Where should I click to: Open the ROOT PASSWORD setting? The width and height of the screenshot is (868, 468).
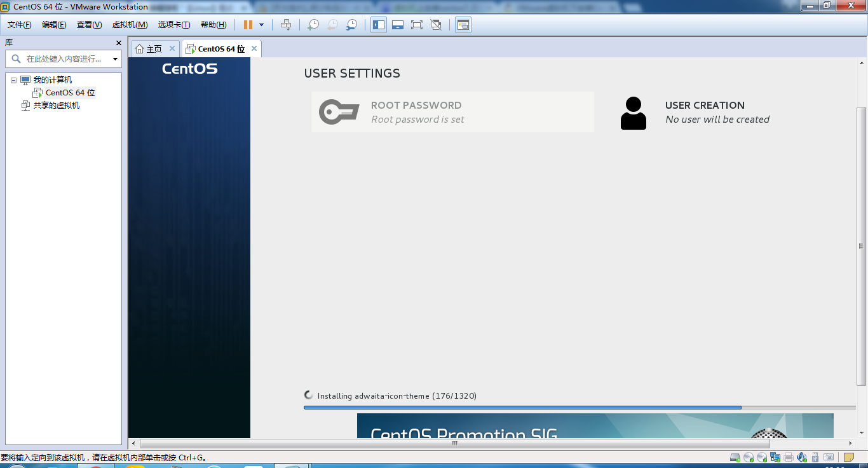point(452,112)
